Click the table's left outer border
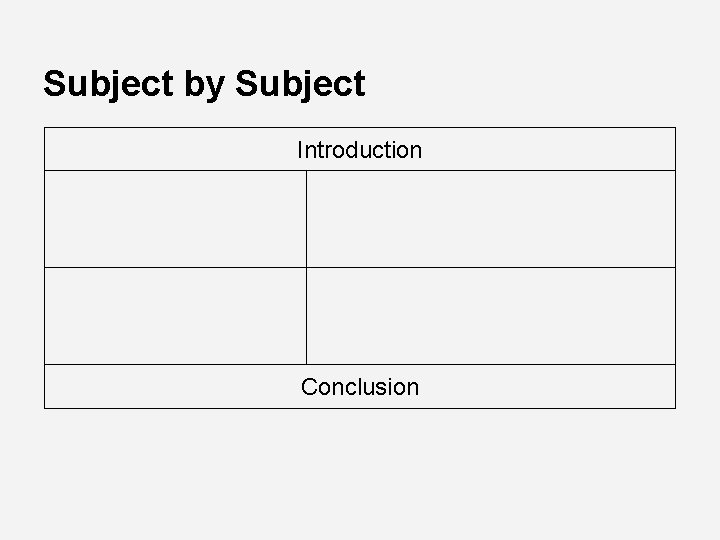Image resolution: width=720 pixels, height=540 pixels. [44, 267]
